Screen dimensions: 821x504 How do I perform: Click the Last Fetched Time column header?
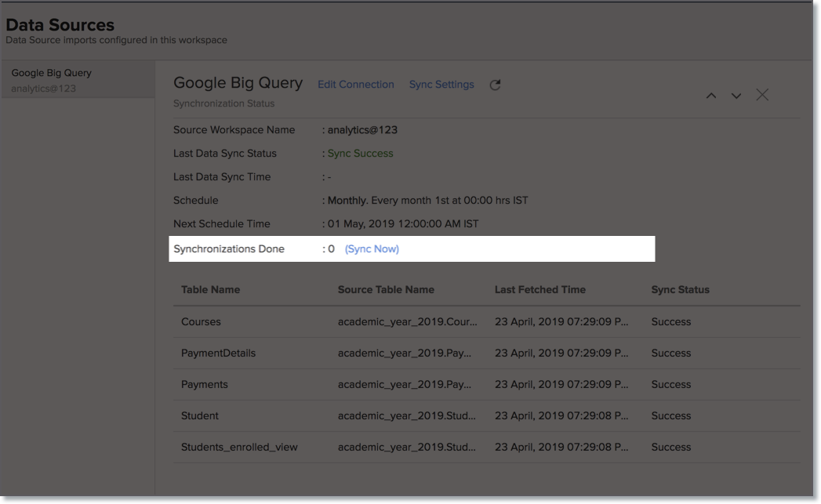[539, 290]
